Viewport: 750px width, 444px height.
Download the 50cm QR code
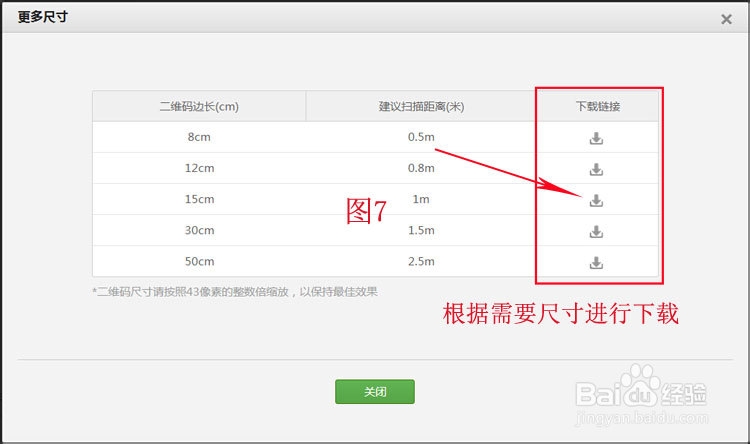coord(596,262)
